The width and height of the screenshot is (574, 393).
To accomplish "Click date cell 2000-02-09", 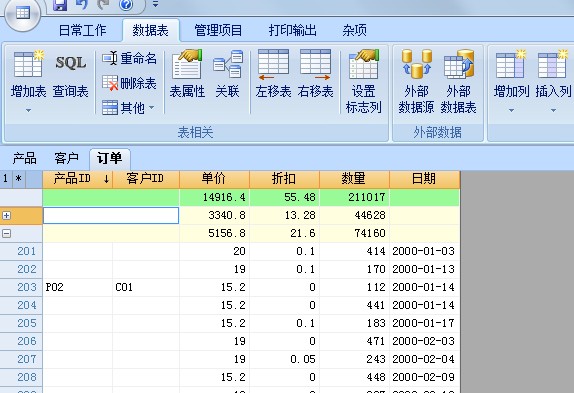I will [x=425, y=377].
